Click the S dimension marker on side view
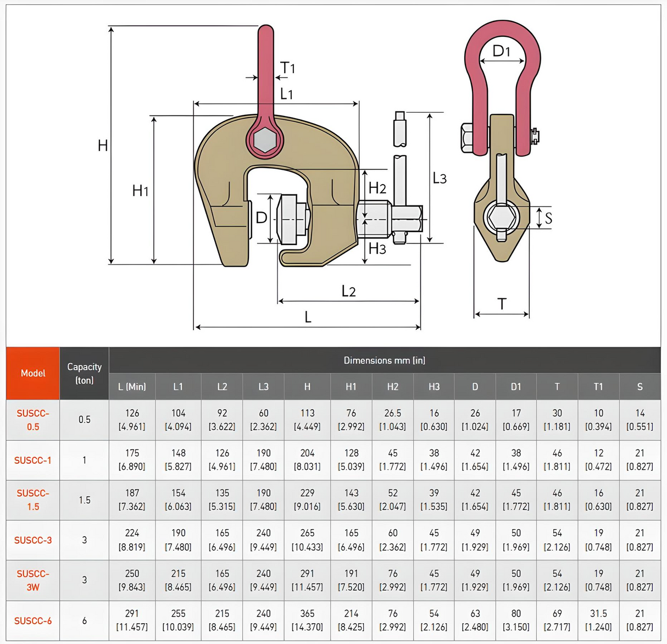The width and height of the screenshot is (667, 644). point(547,218)
